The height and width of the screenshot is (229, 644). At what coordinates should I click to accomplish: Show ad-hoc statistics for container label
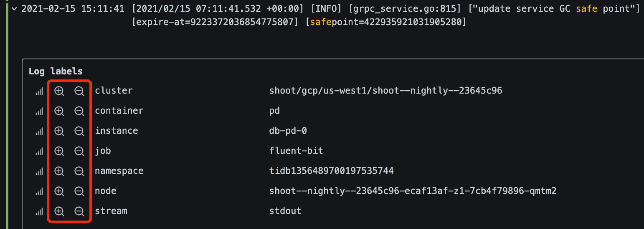tap(39, 112)
